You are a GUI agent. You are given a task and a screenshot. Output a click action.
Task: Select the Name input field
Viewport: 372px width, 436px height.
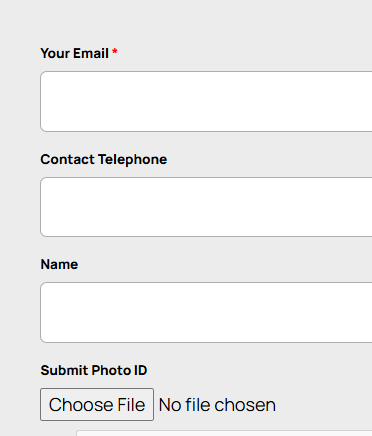point(206,312)
